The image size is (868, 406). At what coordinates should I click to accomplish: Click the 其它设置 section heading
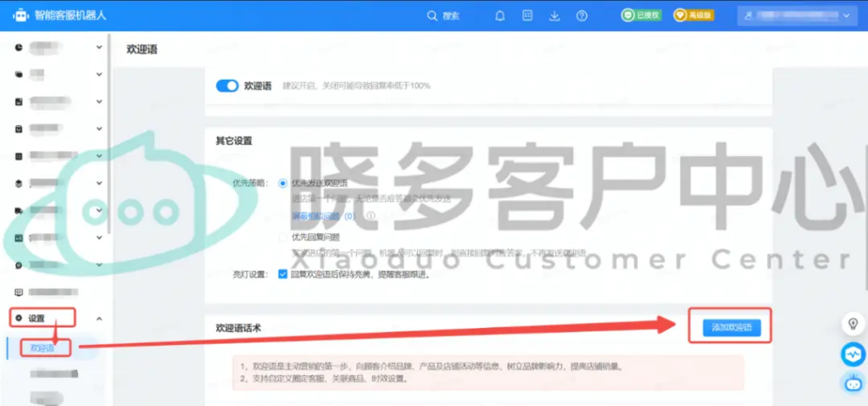[x=234, y=141]
